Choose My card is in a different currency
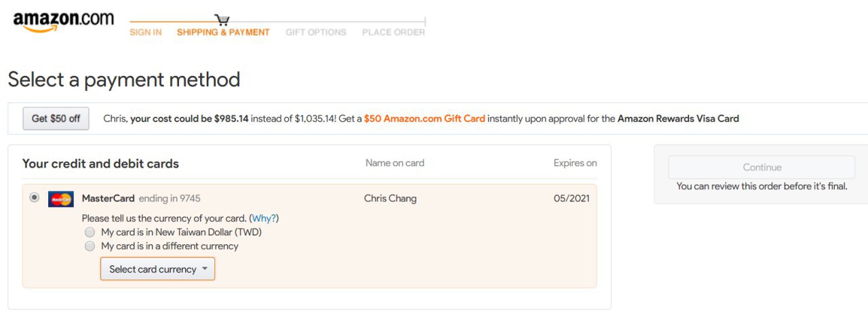The width and height of the screenshot is (868, 323). pos(90,246)
